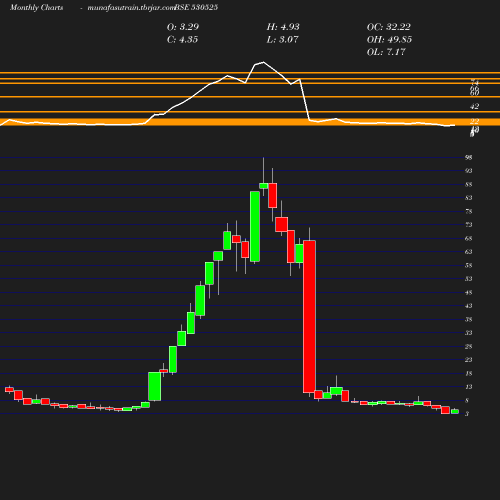This screenshot has width=500, height=500.
Task: Click the open value "O: 3.29"
Action: click(183, 27)
